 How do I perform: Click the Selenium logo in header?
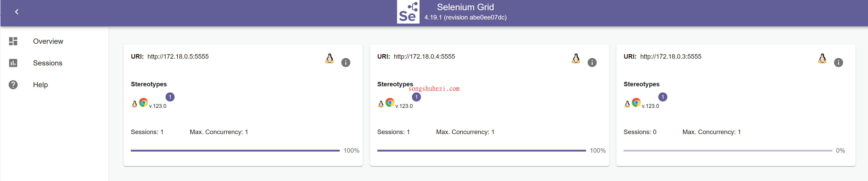408,12
